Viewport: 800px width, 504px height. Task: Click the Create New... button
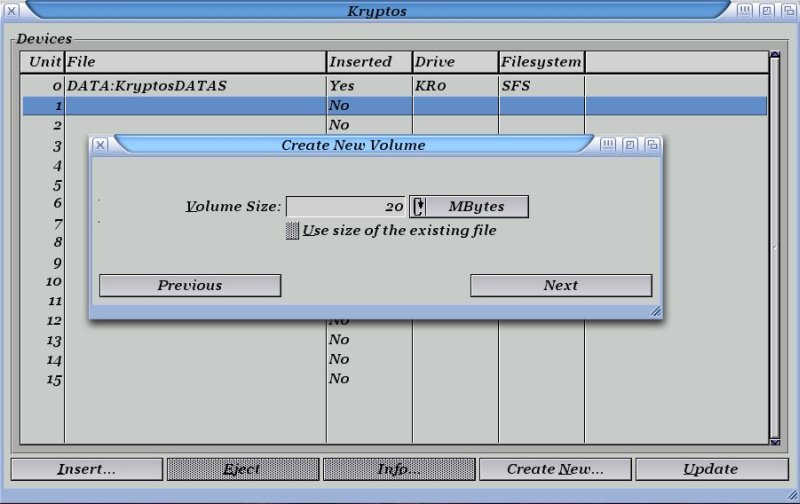[555, 469]
